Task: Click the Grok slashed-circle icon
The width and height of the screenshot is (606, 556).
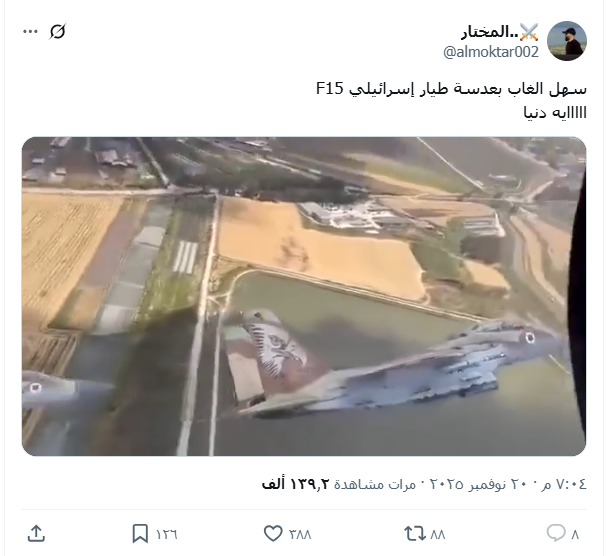Action: [x=57, y=31]
